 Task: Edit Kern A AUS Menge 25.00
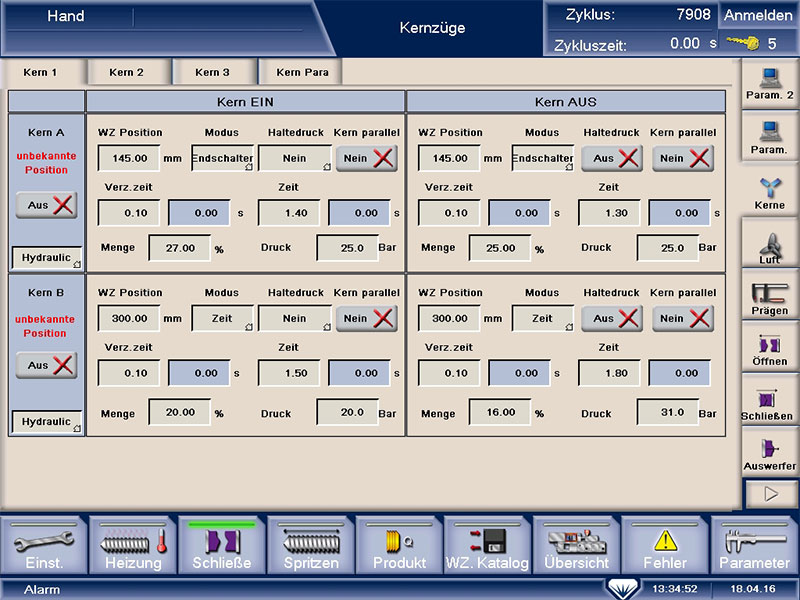[500, 248]
